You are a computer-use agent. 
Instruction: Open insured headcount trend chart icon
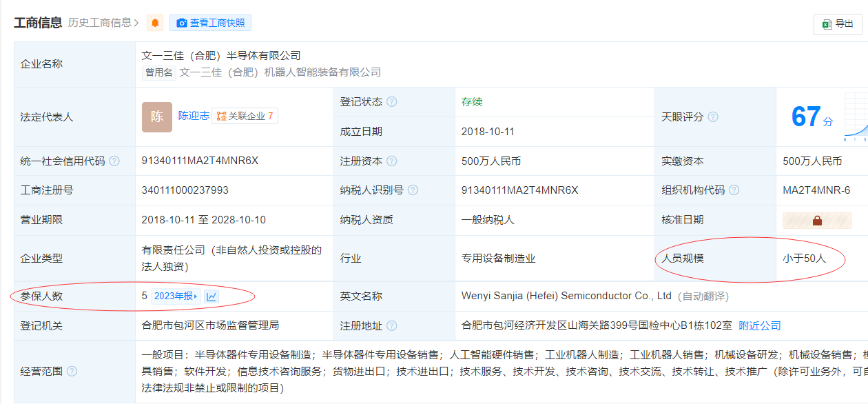[x=212, y=296]
